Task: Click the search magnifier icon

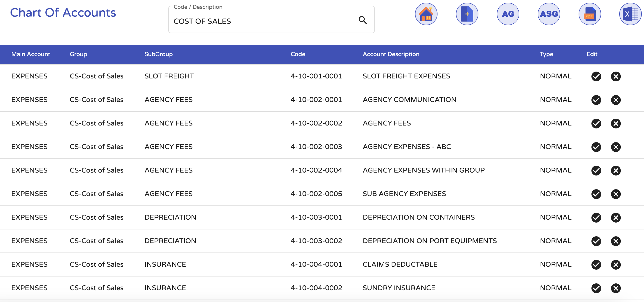Action: (x=363, y=20)
